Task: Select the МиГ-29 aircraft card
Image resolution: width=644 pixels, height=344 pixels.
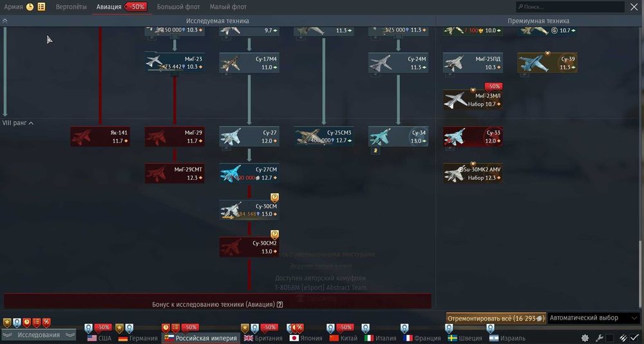Action: click(x=175, y=137)
